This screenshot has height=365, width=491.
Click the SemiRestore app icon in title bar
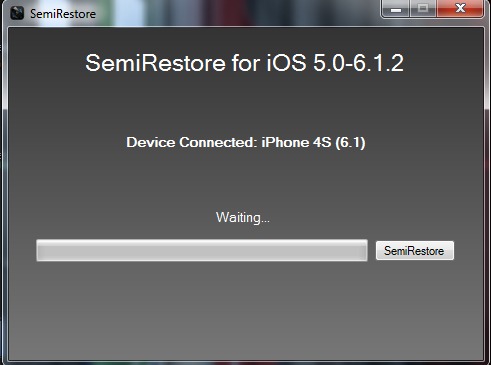17,13
